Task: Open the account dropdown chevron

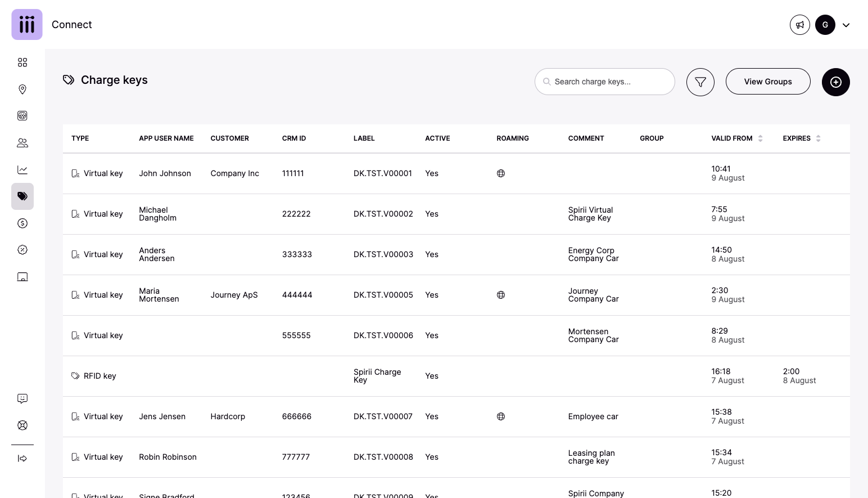Action: pos(846,25)
